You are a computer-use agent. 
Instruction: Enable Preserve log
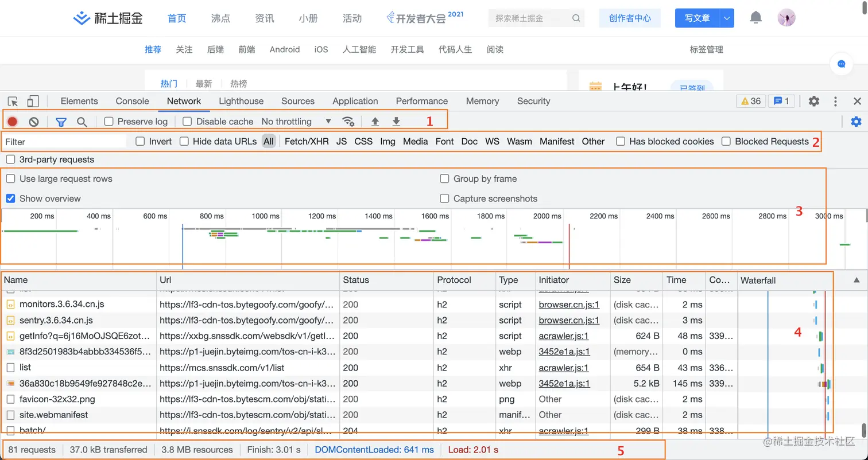108,122
